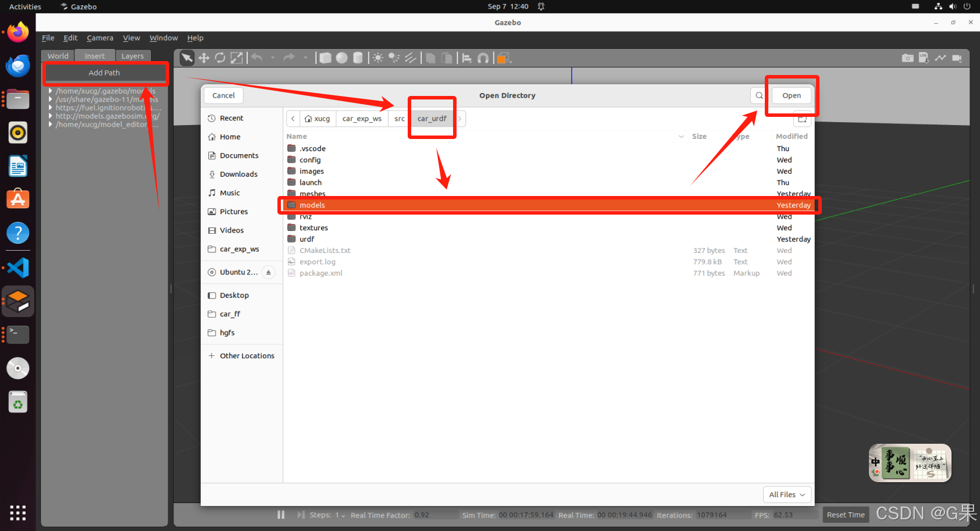Screen dimensions: 980x531
Task: Open the undo history dropdown arrow
Action: 273,58
